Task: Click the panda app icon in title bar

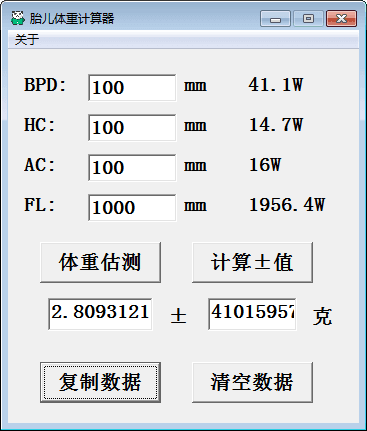Action: pos(18,18)
